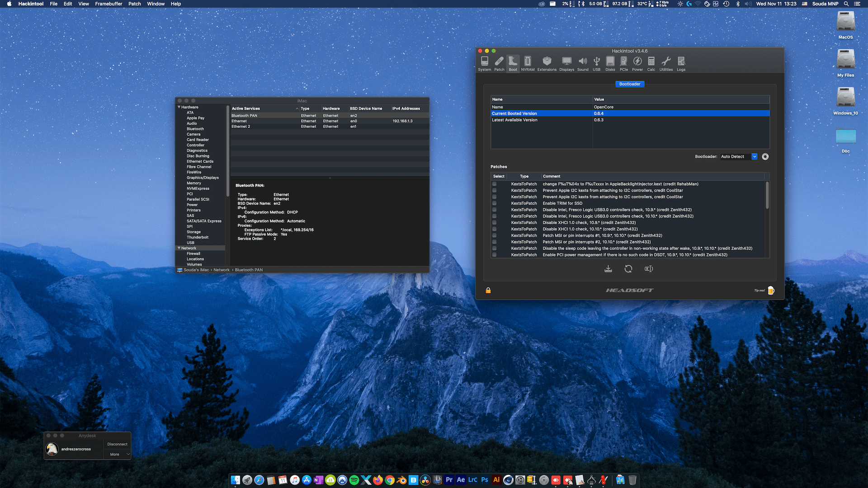Collapse the Hardware tree section
The image size is (868, 488).
[x=179, y=107]
